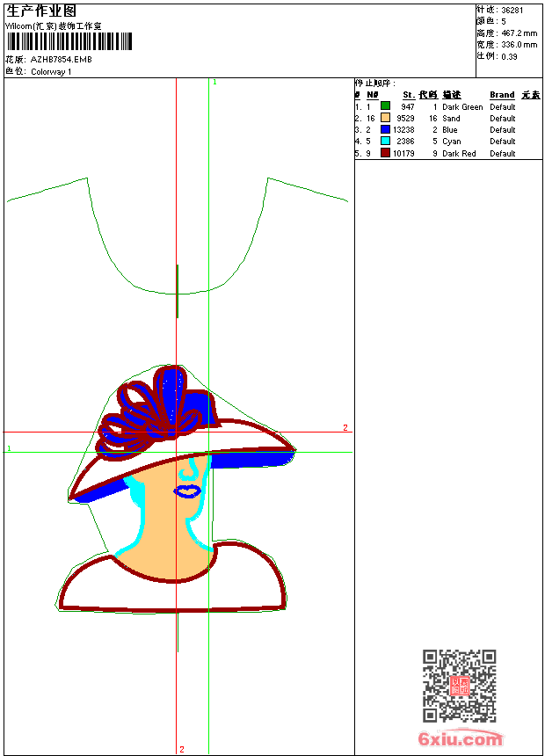
Task: Click the QR code image
Action: tap(459, 686)
